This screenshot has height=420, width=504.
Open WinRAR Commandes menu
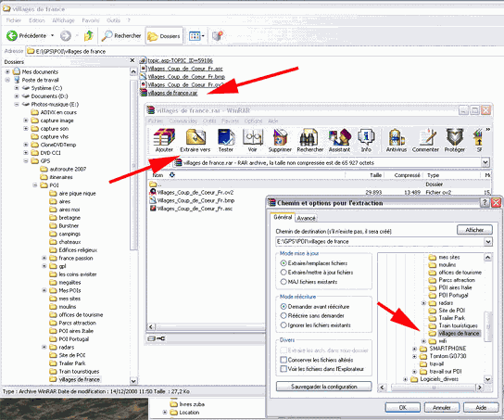coord(183,121)
